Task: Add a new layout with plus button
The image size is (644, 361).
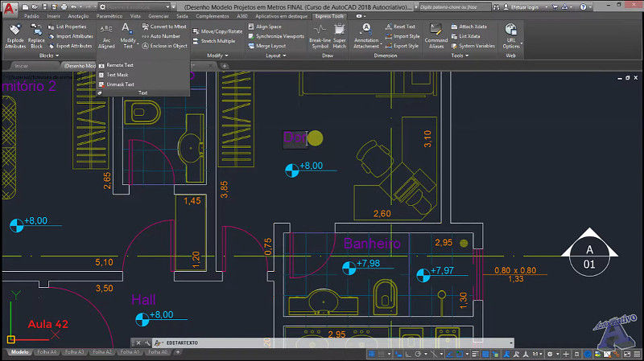Action: click(178, 352)
